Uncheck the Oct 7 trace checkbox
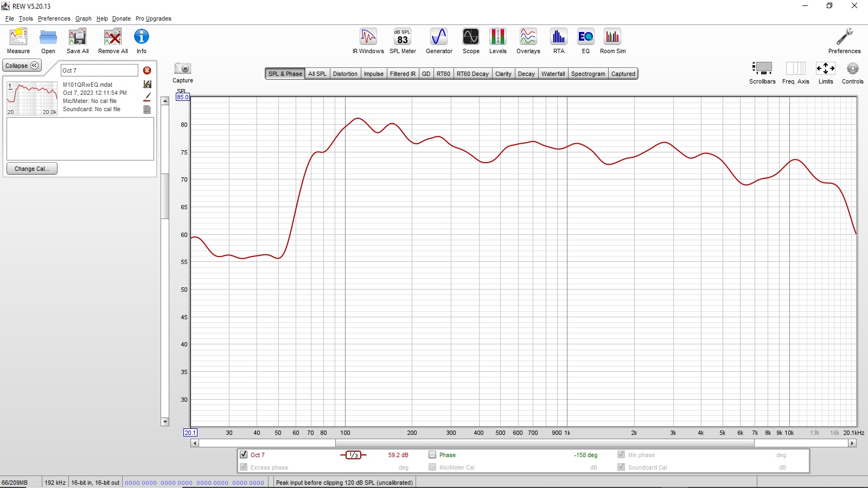 pos(244,455)
